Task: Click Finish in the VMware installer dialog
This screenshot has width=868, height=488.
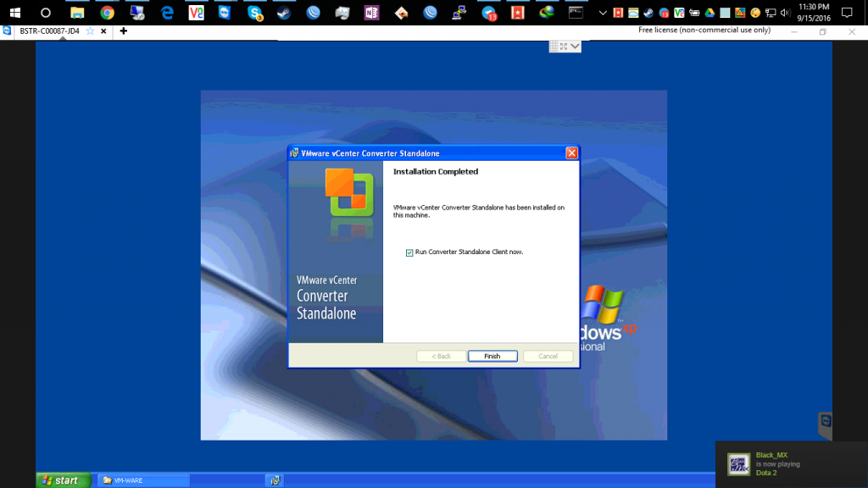Action: coord(492,357)
